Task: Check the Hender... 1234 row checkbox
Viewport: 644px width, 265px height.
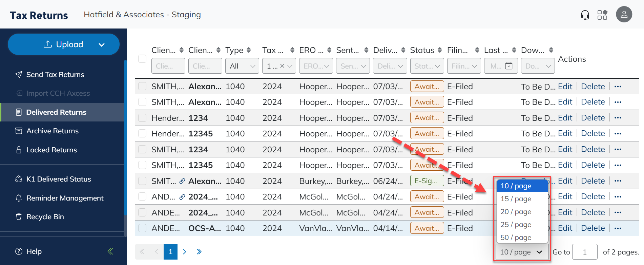Action: 142,118
